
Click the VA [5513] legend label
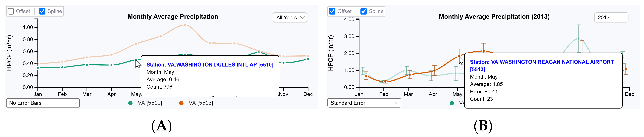point(201,103)
